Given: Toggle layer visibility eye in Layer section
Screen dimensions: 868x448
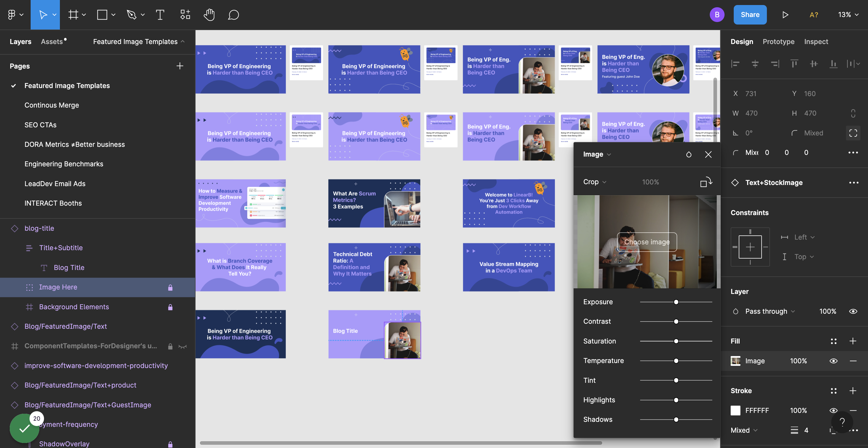Looking at the screenshot, I should pos(853,311).
